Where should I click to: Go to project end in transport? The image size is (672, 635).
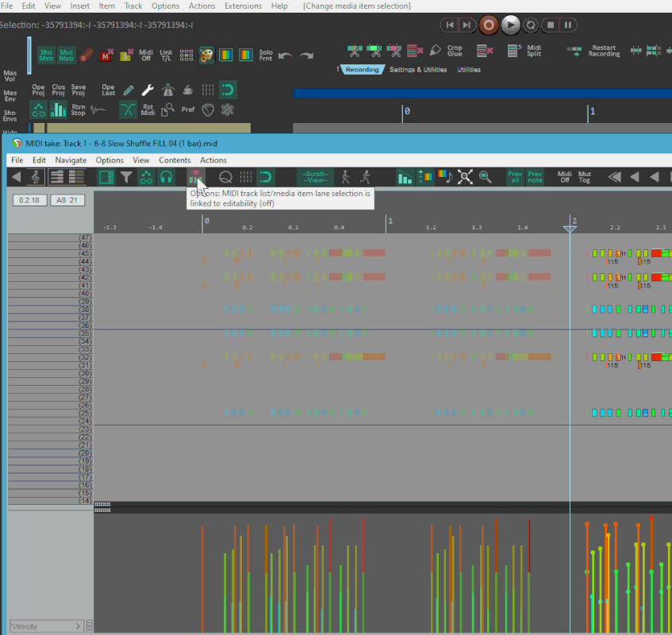tap(467, 25)
